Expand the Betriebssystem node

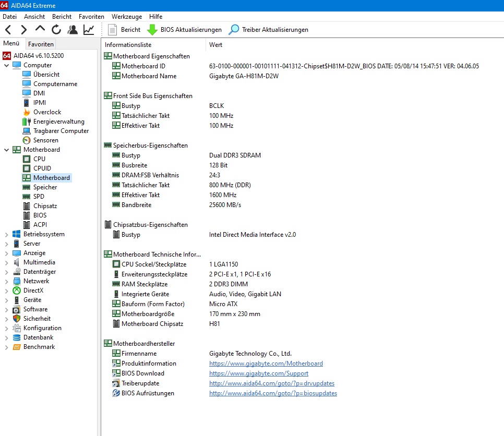(x=6, y=235)
